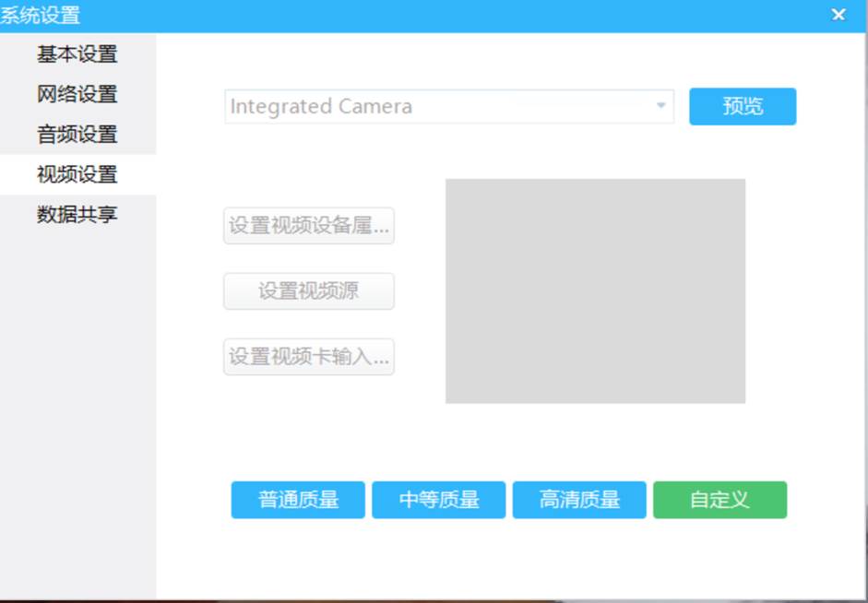Choose 普通质量 quality preset

coord(298,500)
